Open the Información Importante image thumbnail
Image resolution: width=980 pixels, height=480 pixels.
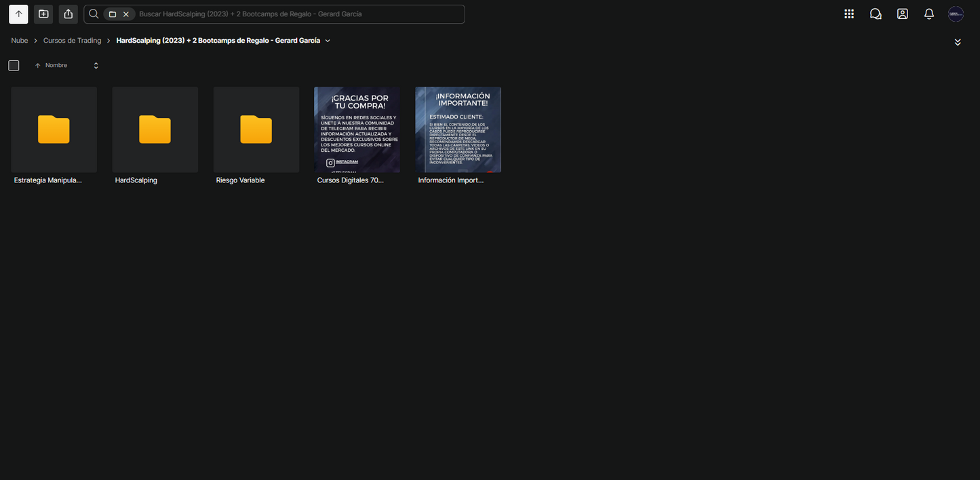pos(458,129)
